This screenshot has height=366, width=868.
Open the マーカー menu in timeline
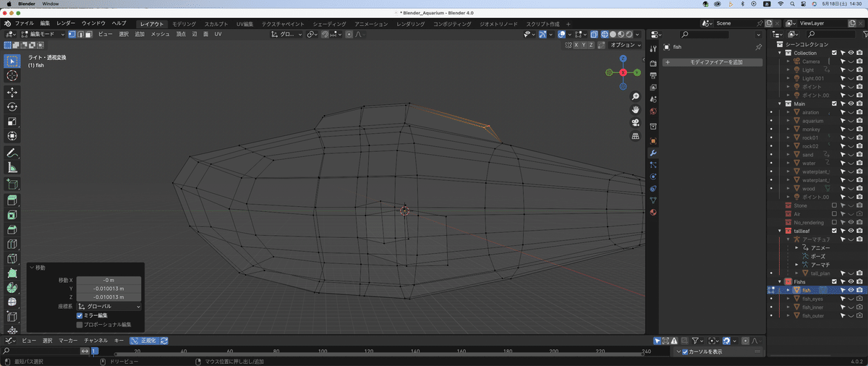tap(68, 340)
